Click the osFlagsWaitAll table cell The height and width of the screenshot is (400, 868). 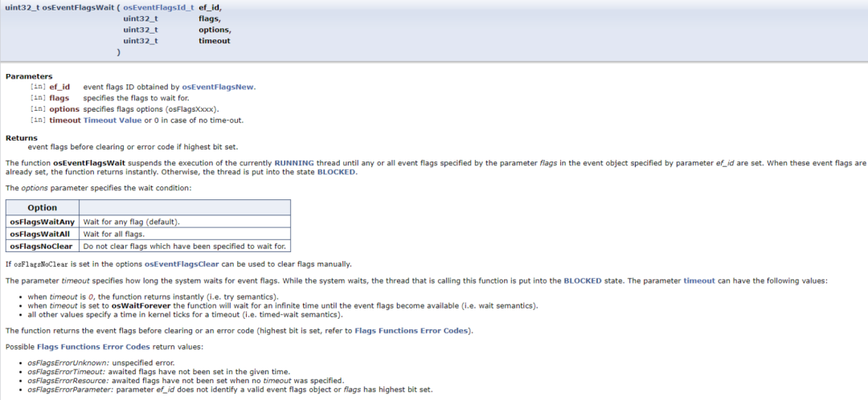tap(40, 234)
